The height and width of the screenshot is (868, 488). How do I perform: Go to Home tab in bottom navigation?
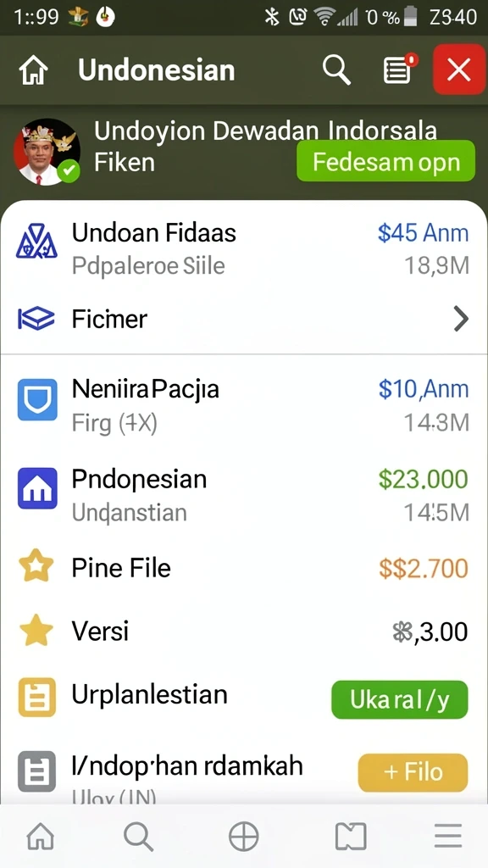41,836
